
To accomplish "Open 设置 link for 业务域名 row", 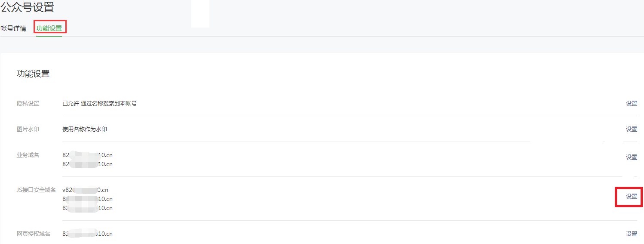I will coord(631,157).
